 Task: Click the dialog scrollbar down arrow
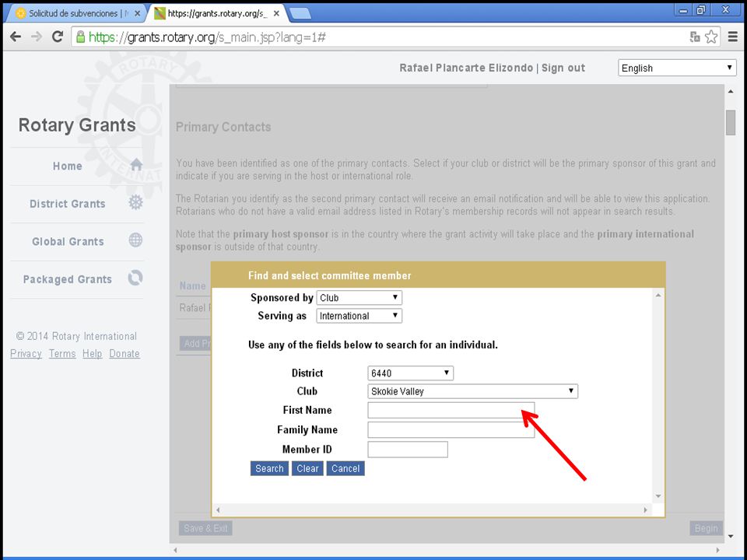click(x=658, y=496)
